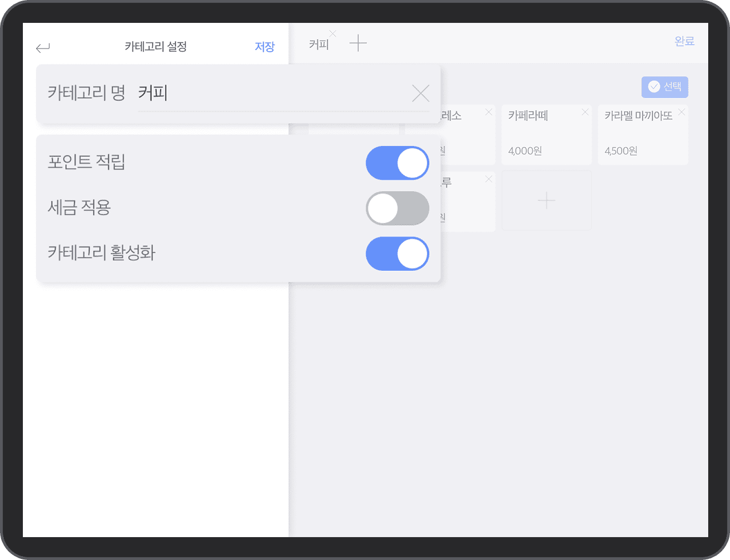Remove the 커피 category tab via X
The image size is (730, 560).
point(333,34)
